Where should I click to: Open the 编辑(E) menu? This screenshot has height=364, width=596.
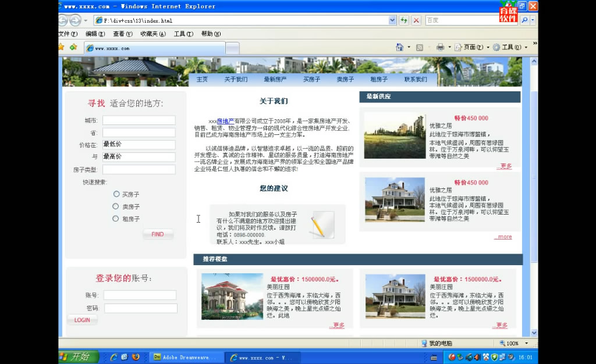95,34
